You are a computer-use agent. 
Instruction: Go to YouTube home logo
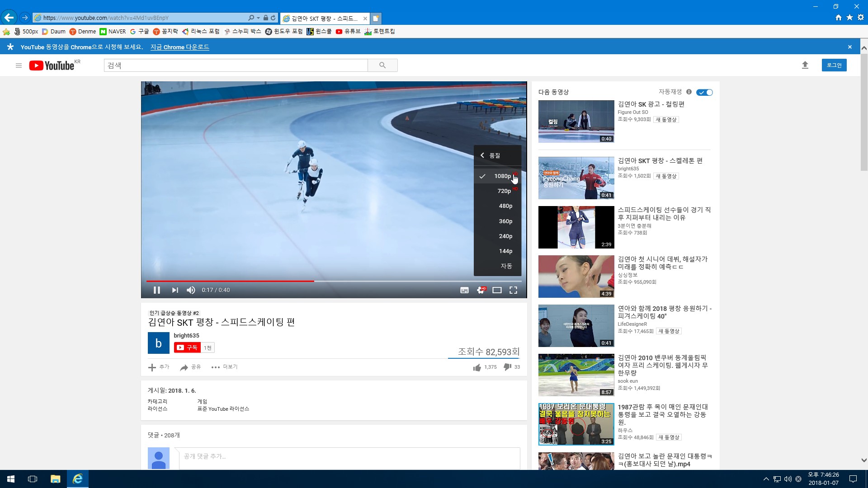[52, 66]
